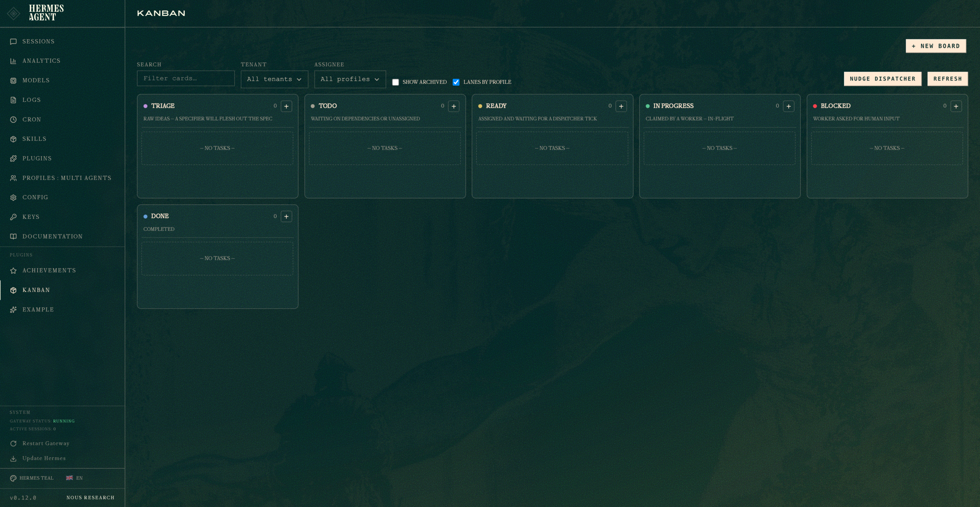Add a task to the Todo column
Viewport: 980px width, 507px height.
click(454, 106)
